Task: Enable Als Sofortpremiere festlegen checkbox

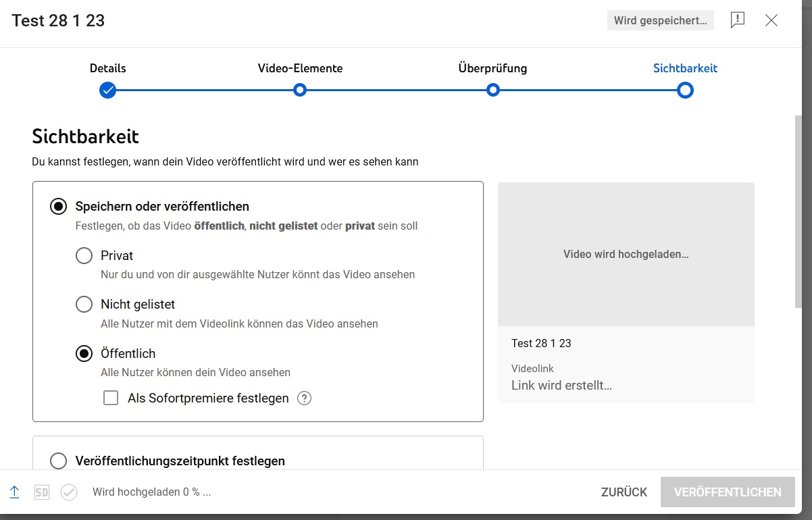Action: pos(111,398)
